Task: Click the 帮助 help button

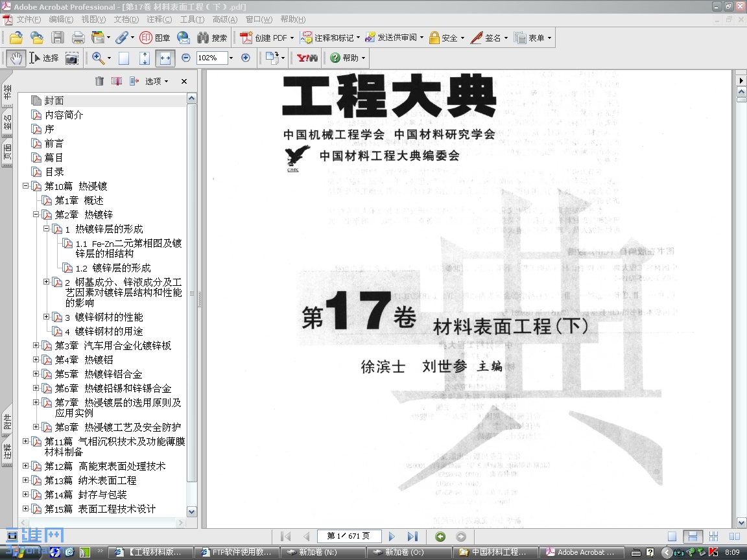Action: point(348,58)
